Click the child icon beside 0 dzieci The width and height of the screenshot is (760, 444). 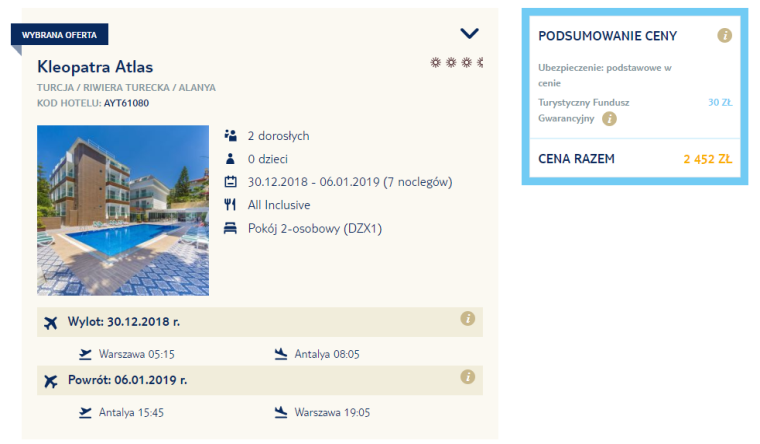230,159
